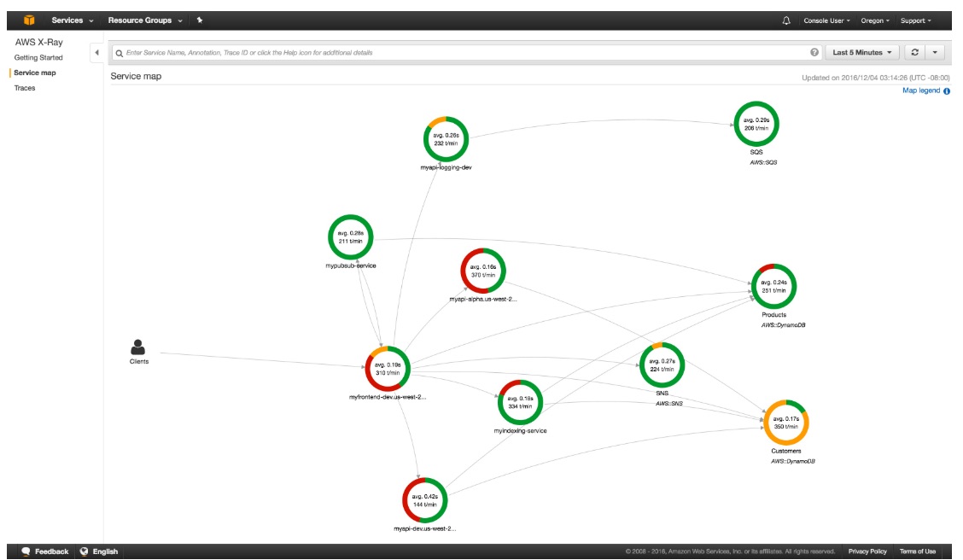Open search help icon
This screenshot has height=560, width=963.
tap(814, 52)
